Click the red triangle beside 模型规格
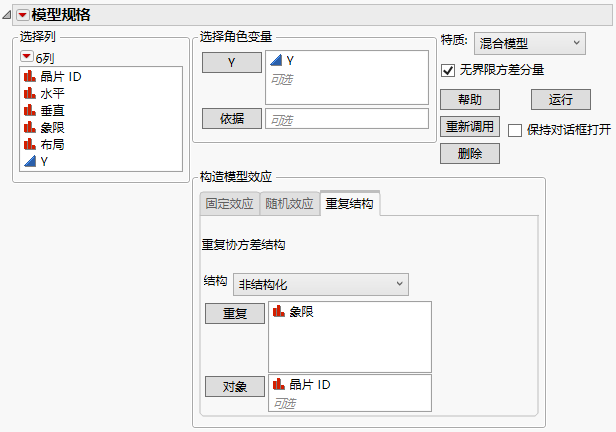 click(22, 15)
